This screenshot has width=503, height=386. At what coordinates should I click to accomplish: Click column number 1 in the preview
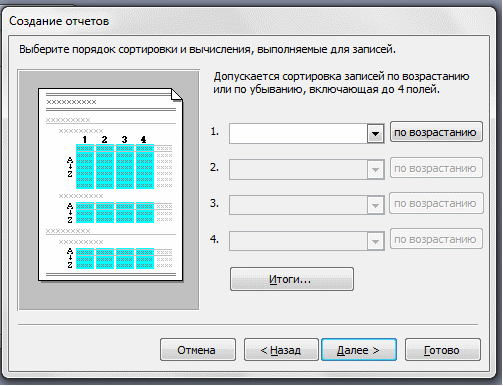coord(85,139)
